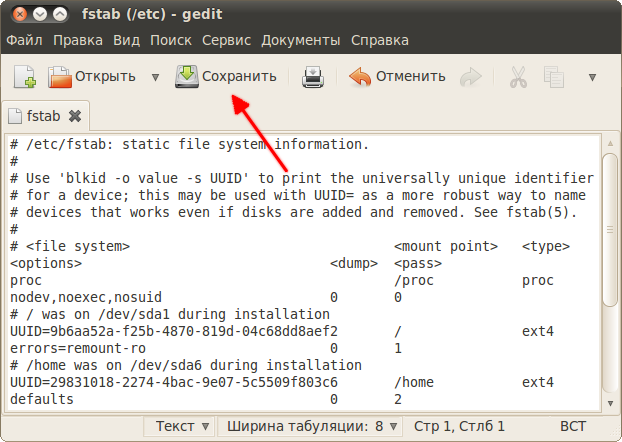Toggle ВСТ insert mode in status bar
The height and width of the screenshot is (442, 622).
(x=573, y=426)
